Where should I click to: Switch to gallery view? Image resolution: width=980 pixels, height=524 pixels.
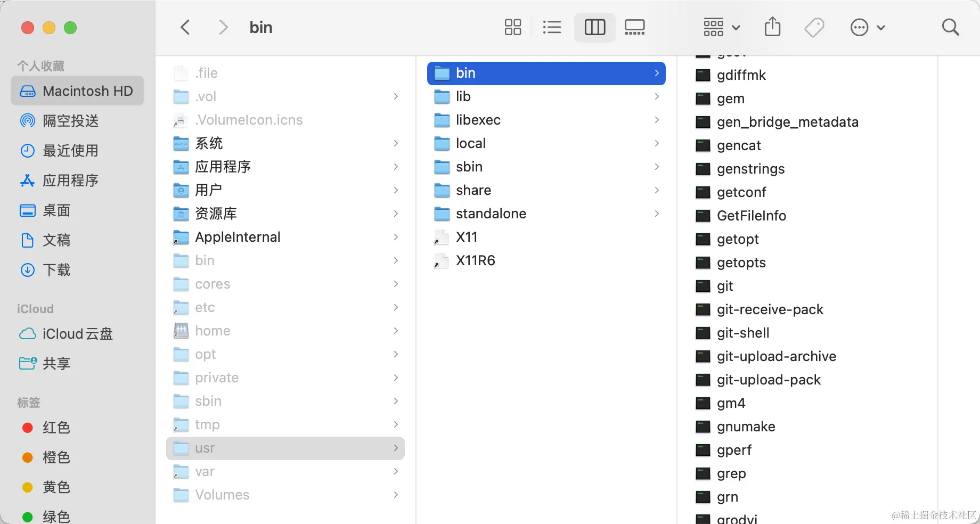pyautogui.click(x=635, y=27)
